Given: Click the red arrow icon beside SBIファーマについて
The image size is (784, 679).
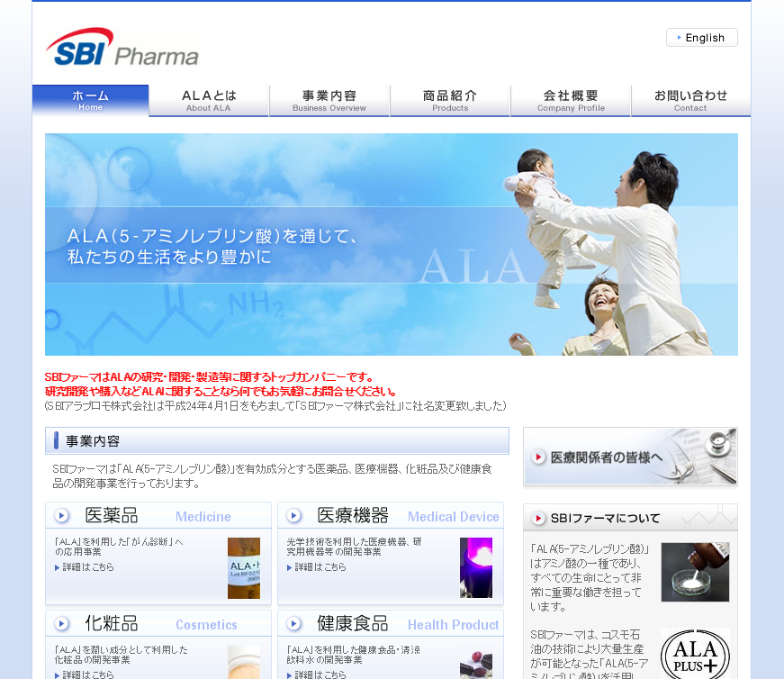Looking at the screenshot, I should [538, 518].
